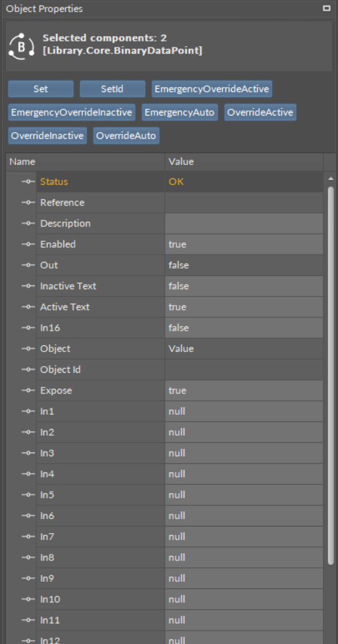The image size is (338, 644).
Task: Invoke the OverrideAuto action
Action: pos(126,136)
